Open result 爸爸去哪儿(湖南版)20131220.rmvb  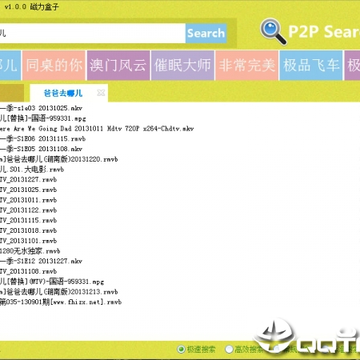tap(59, 159)
